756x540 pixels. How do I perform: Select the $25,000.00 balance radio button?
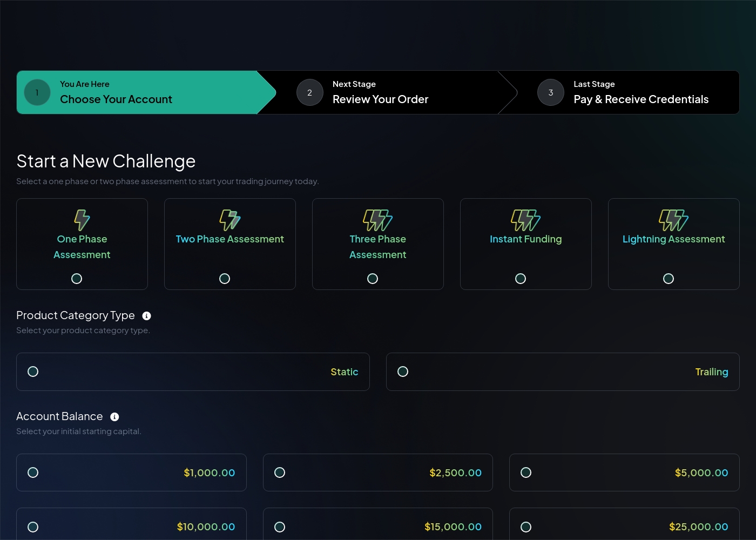(x=526, y=527)
